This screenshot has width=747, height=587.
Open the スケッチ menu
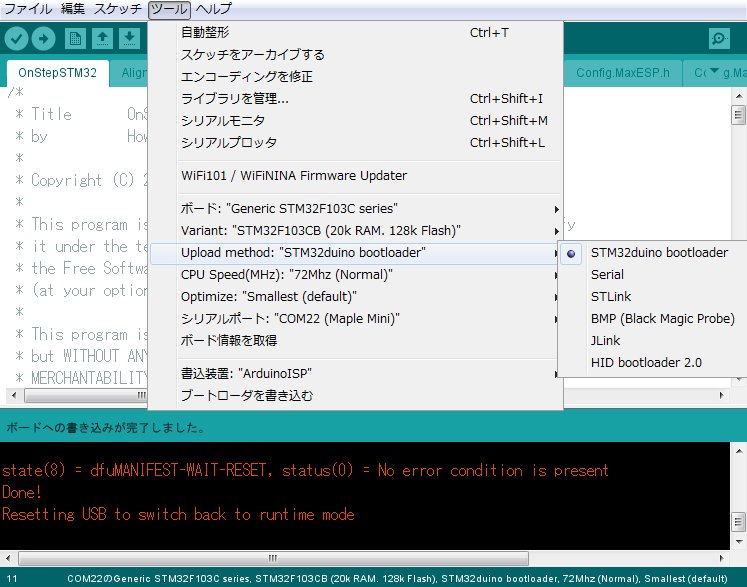pos(118,9)
